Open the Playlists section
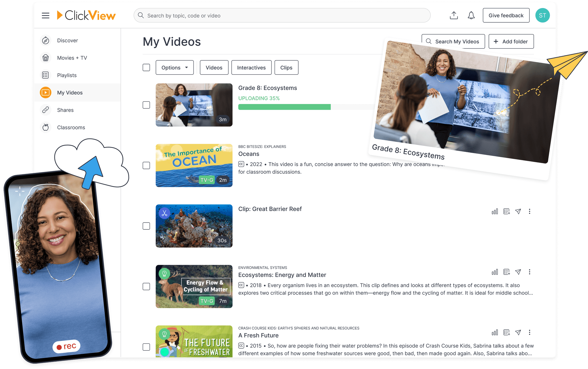Viewport: 588px width, 369px height. pos(67,75)
